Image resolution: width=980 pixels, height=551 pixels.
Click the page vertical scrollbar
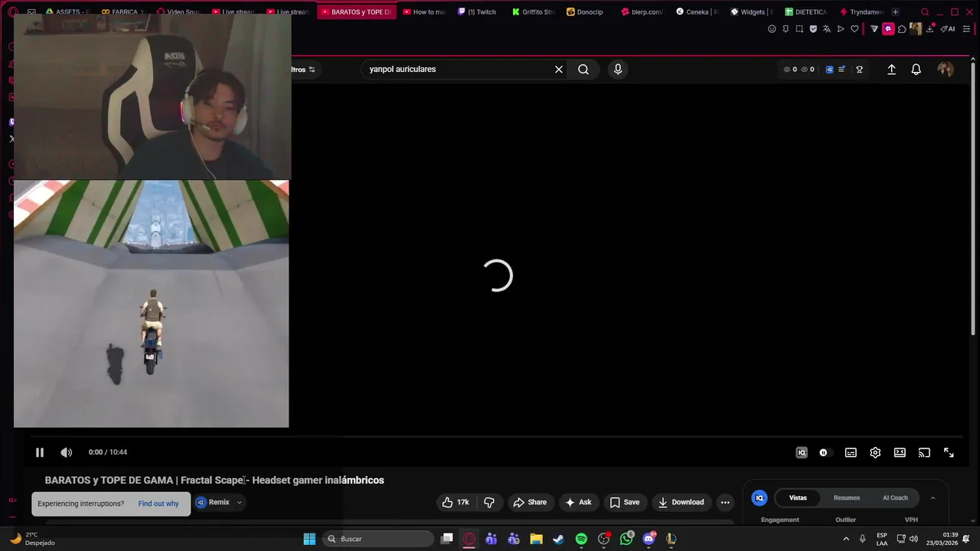click(x=975, y=197)
